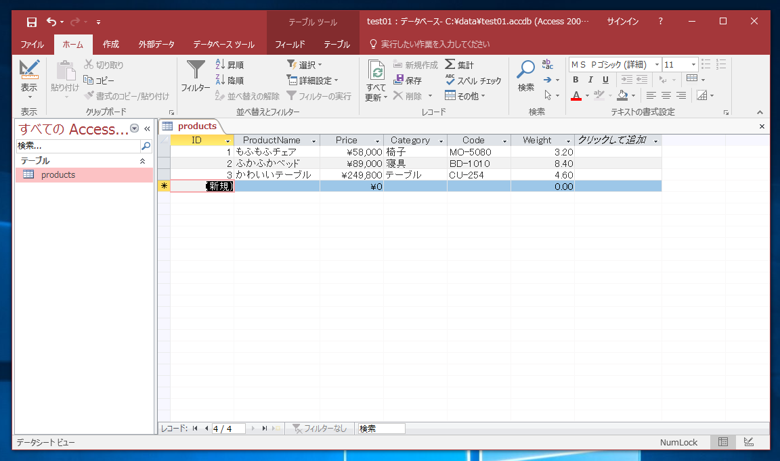The height and width of the screenshot is (461, 780).
Task: Open the Selection (選択) filter dropdown
Action: pyautogui.click(x=304, y=65)
